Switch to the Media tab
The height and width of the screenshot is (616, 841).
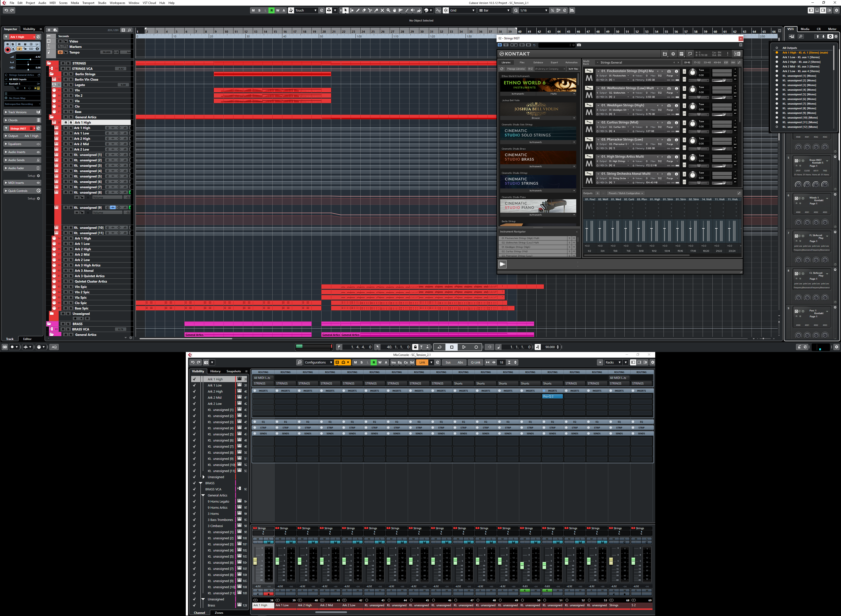point(805,29)
